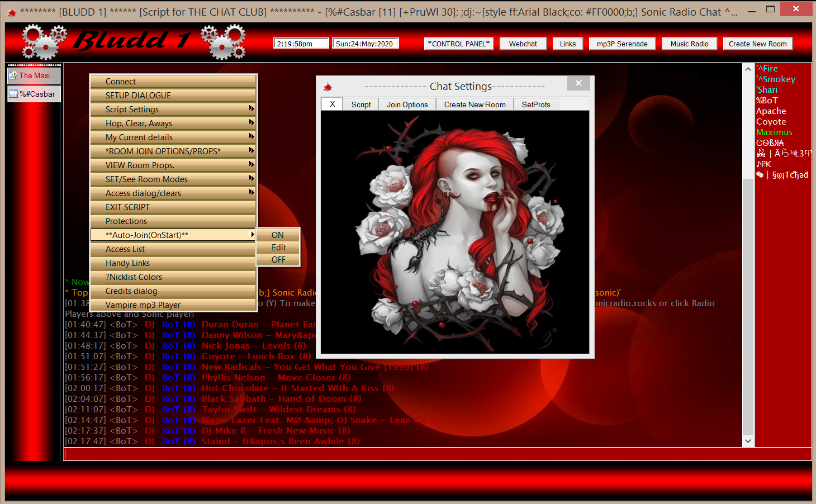Select user CØßЯA in the nicklist
816x504 pixels.
pyautogui.click(x=770, y=143)
